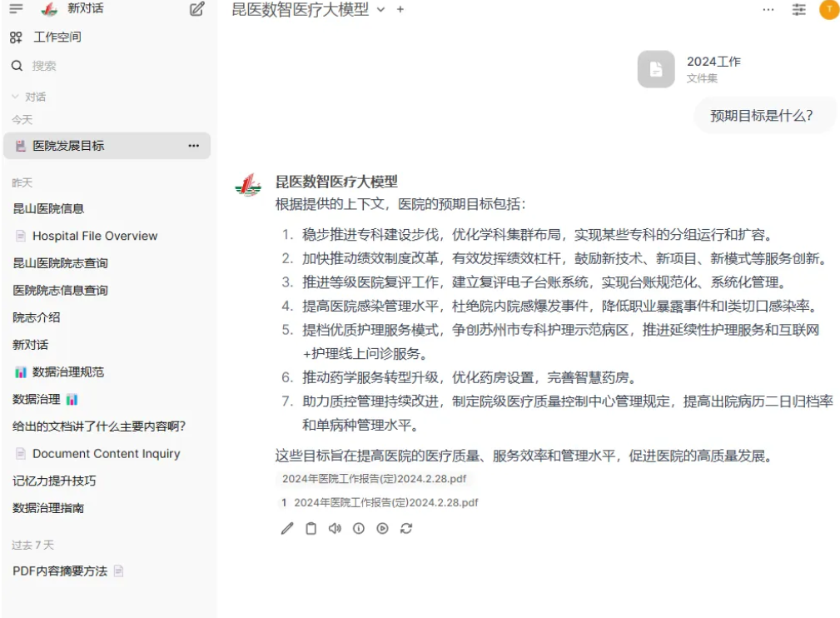Open more options for 医院发展目标 conversation
Image resolution: width=840 pixels, height=618 pixels.
click(x=194, y=145)
